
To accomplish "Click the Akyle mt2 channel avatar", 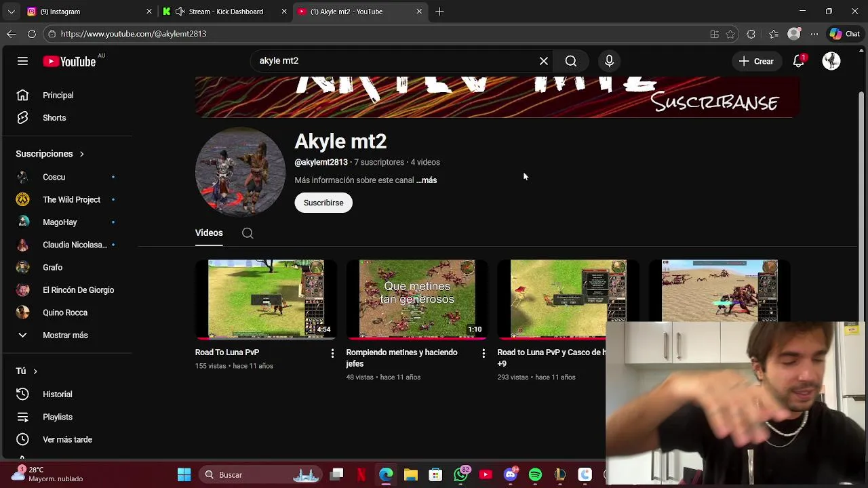I will tap(240, 171).
